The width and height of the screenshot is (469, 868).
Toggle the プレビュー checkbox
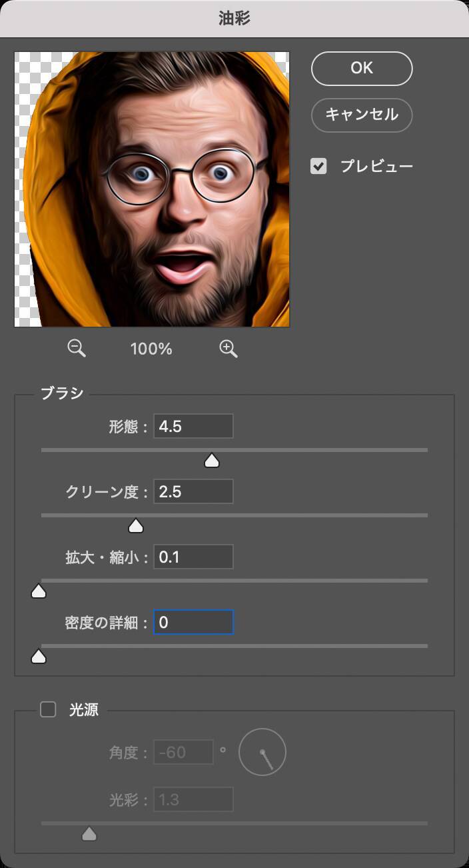[319, 166]
